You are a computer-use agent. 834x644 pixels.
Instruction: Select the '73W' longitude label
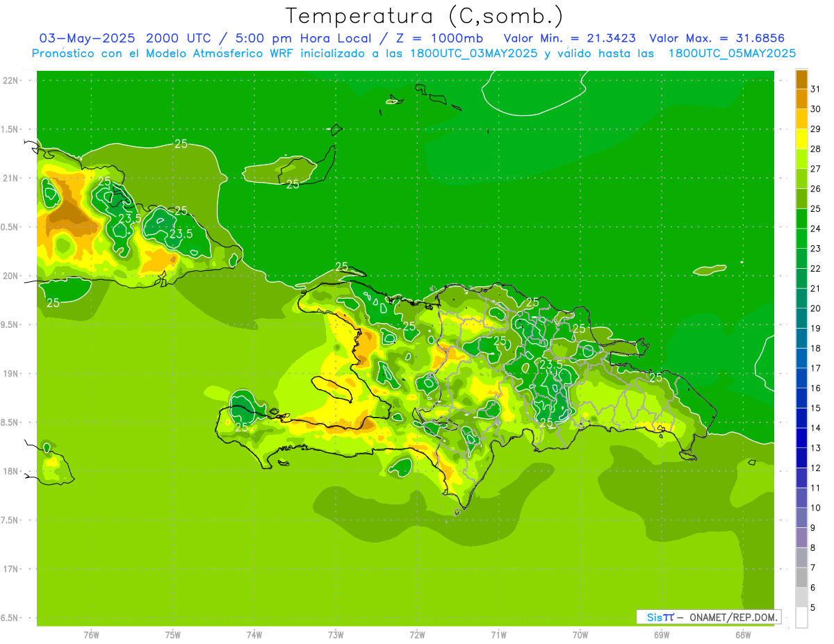(x=336, y=635)
